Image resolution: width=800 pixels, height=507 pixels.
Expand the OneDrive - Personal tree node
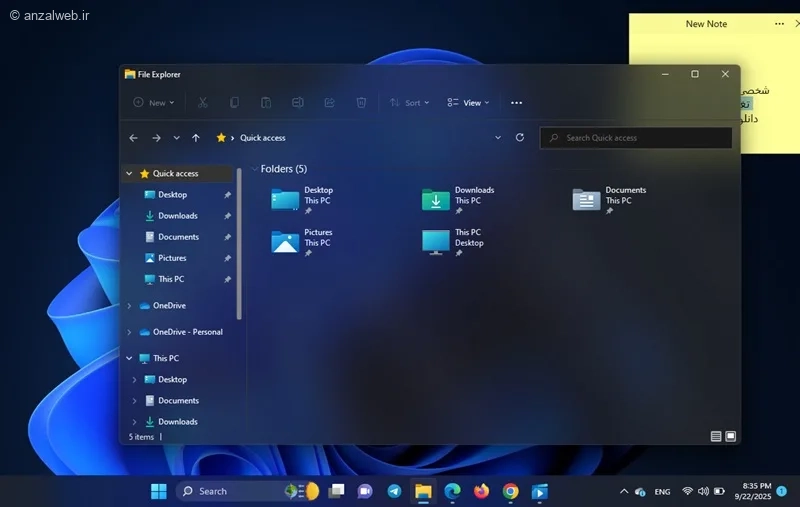129,332
